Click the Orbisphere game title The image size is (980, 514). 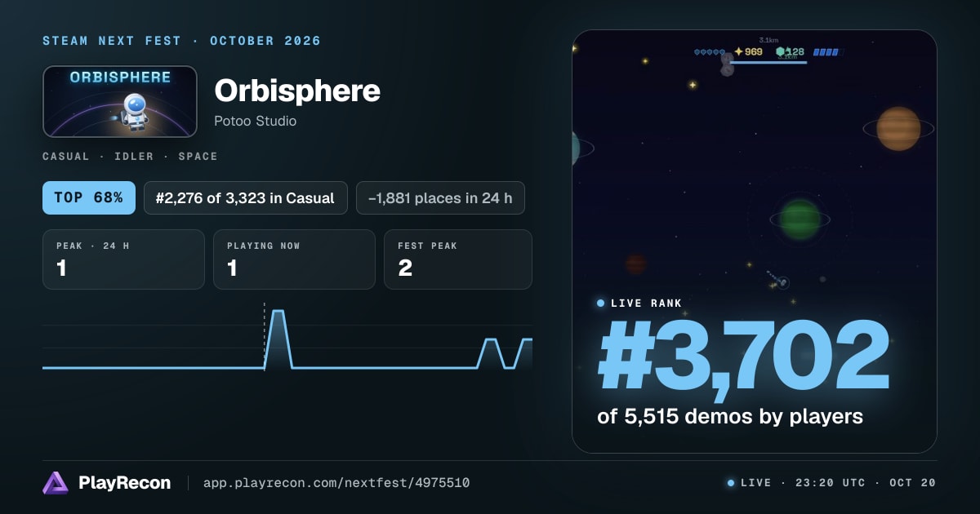297,91
